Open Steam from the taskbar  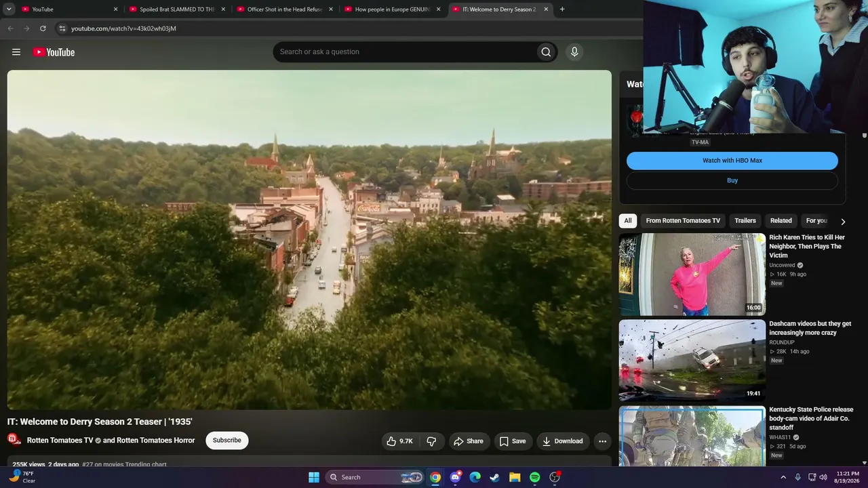[x=495, y=477]
